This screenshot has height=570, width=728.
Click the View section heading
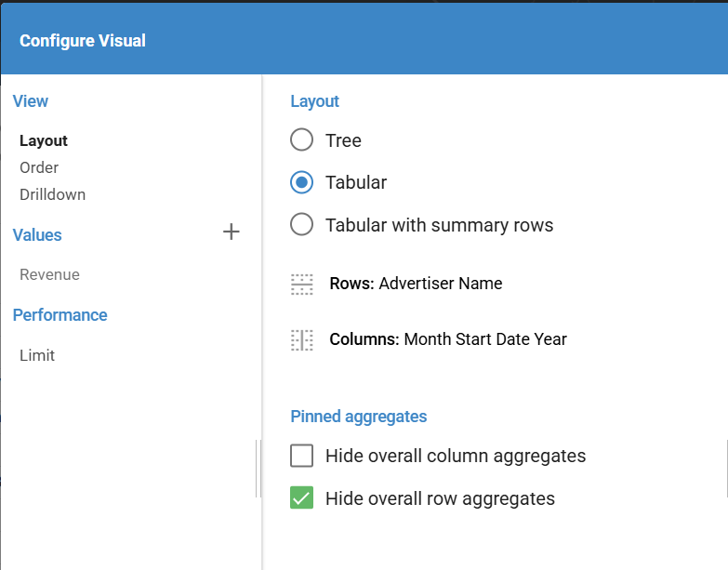point(31,101)
